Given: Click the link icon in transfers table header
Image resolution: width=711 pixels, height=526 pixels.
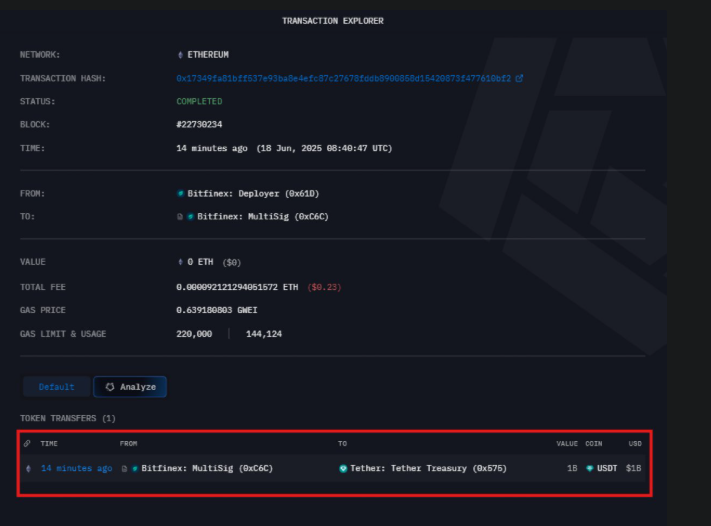Looking at the screenshot, I should [27, 443].
